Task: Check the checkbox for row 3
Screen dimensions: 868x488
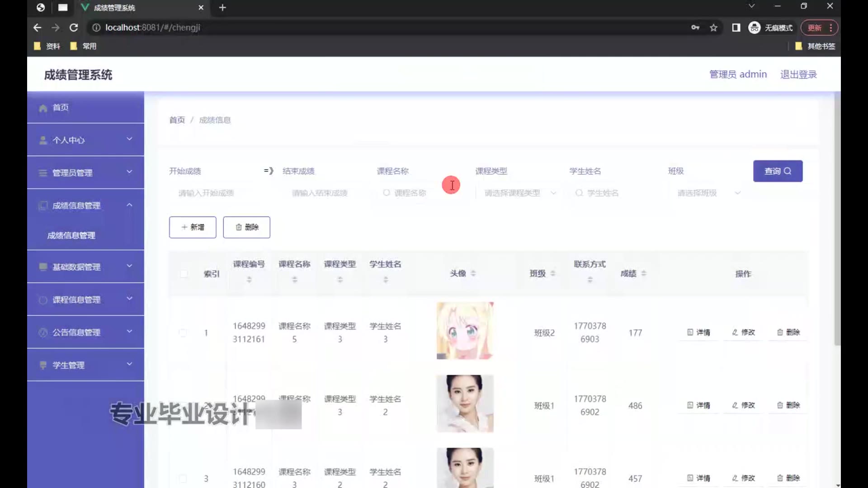Action: [183, 478]
